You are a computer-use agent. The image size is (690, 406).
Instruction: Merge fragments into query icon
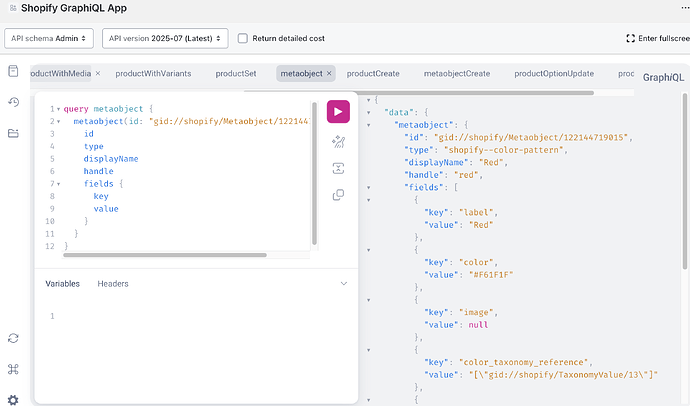tap(338, 168)
